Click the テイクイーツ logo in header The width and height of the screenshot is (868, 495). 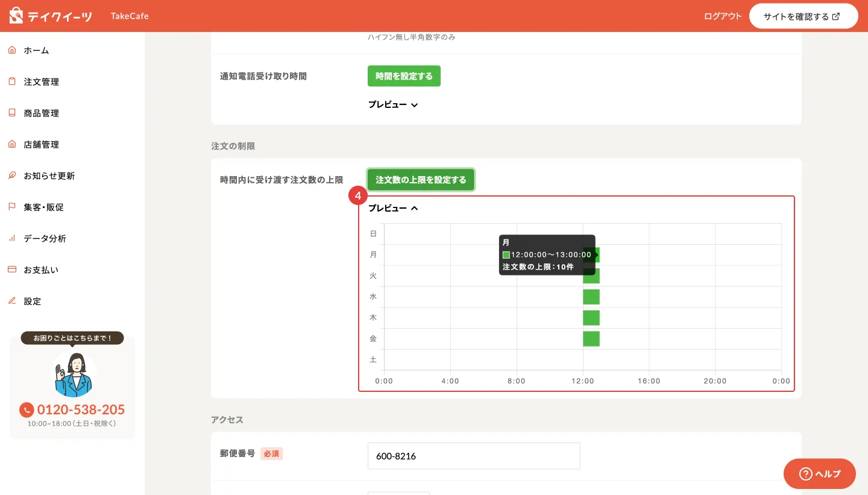pos(51,16)
